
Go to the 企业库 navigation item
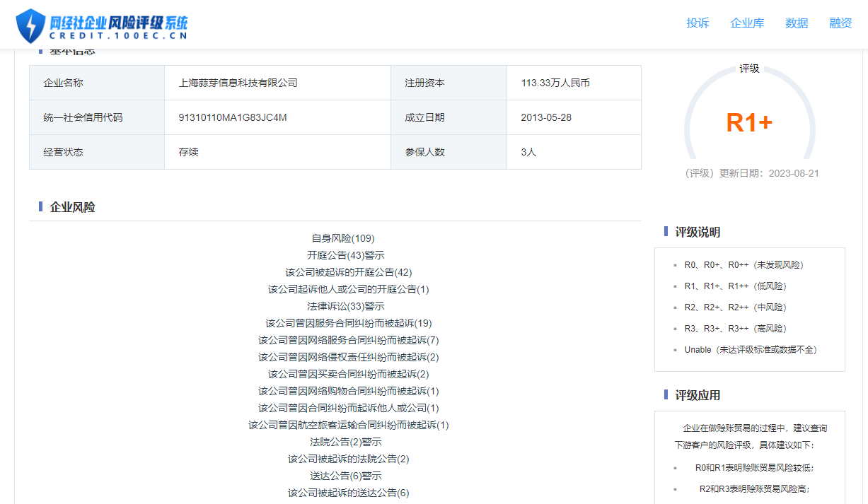[x=747, y=23]
